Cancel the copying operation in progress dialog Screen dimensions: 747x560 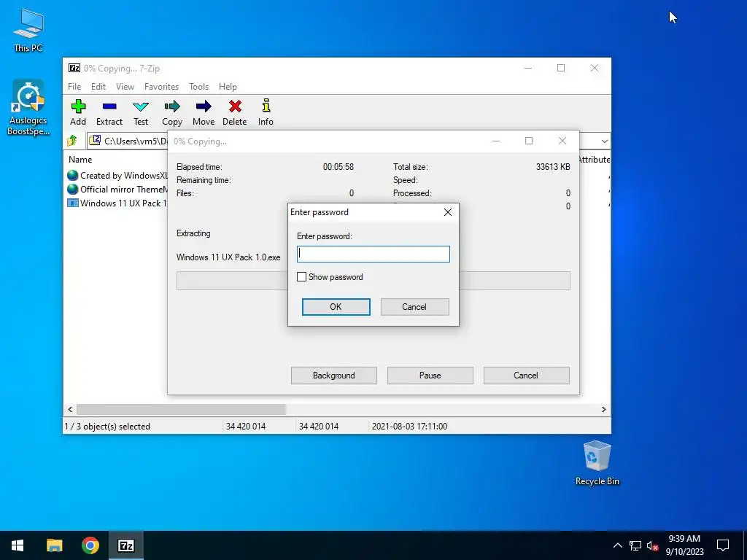pyautogui.click(x=526, y=376)
